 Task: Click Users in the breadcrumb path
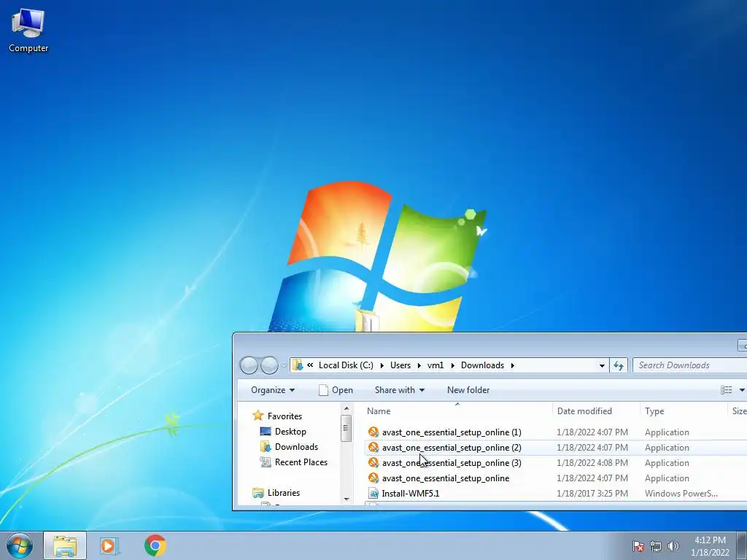(400, 365)
